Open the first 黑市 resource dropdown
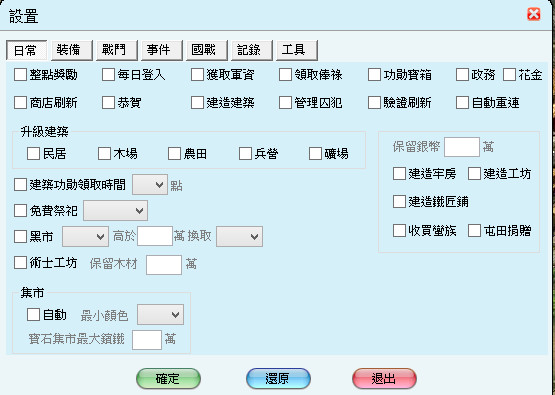The width and height of the screenshot is (555, 395). click(85, 236)
